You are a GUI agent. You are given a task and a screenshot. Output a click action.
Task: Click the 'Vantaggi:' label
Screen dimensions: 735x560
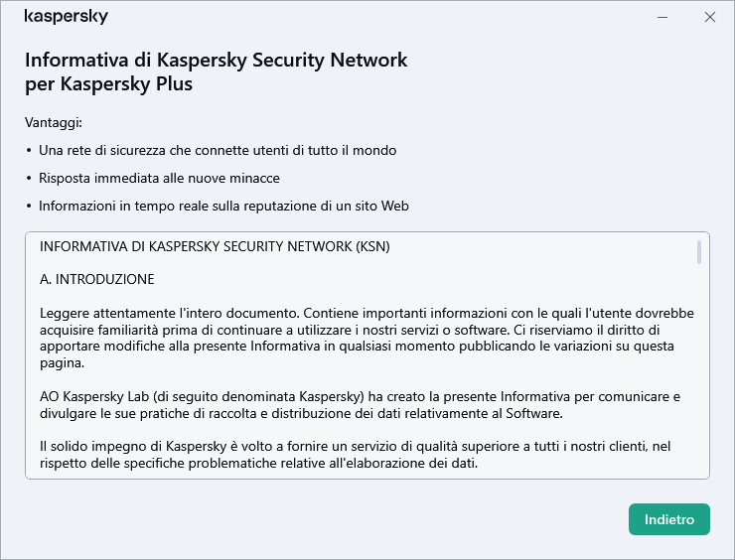(x=54, y=123)
